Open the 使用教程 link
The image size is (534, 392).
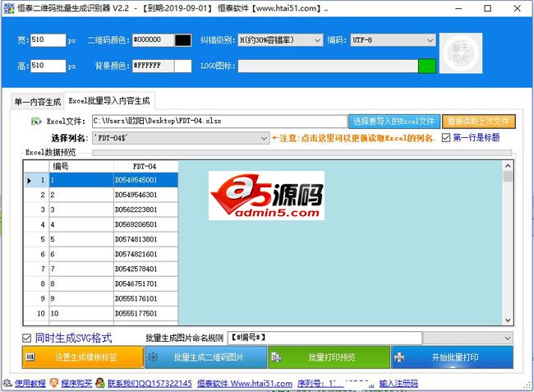pyautogui.click(x=30, y=384)
